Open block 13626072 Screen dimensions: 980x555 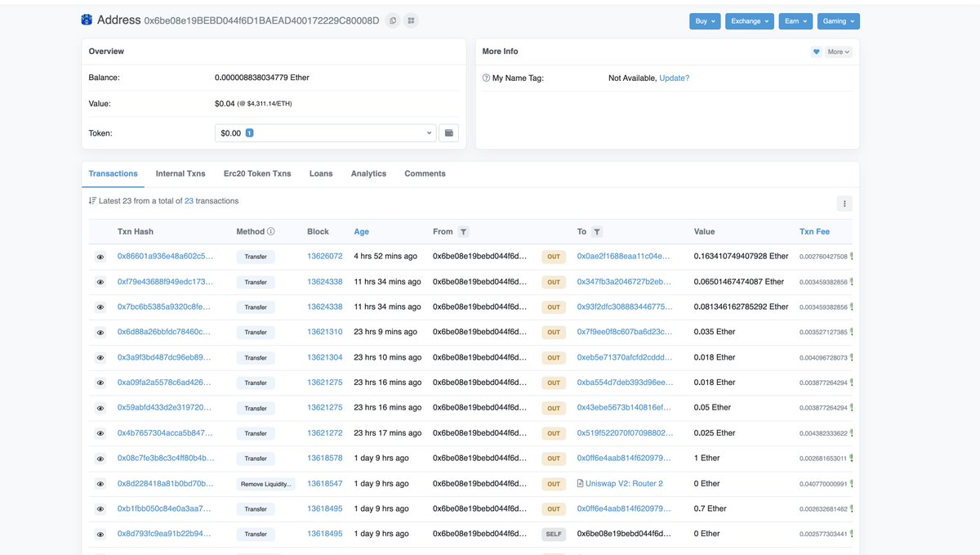click(325, 257)
